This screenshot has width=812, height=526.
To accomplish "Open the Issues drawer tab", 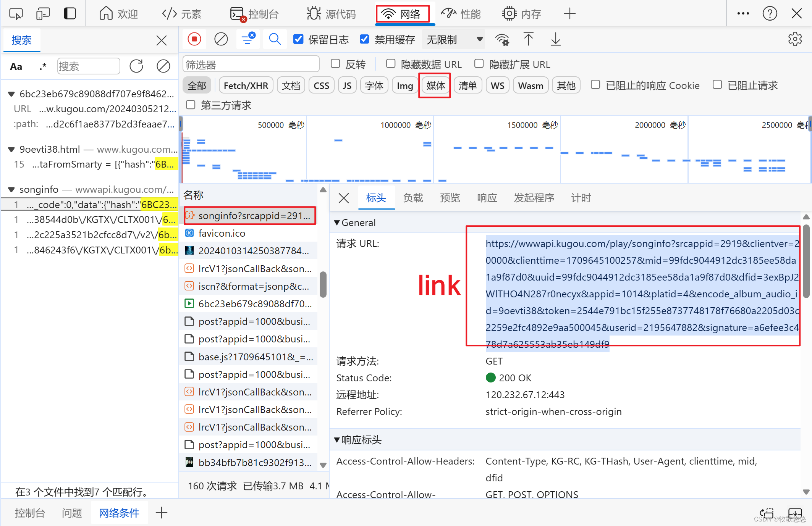I will click(72, 513).
